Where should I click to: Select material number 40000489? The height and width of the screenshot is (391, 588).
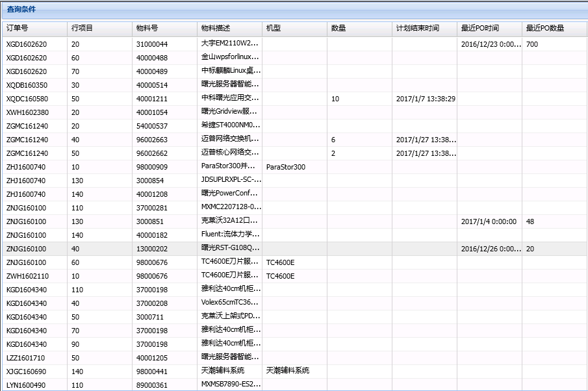(164, 71)
